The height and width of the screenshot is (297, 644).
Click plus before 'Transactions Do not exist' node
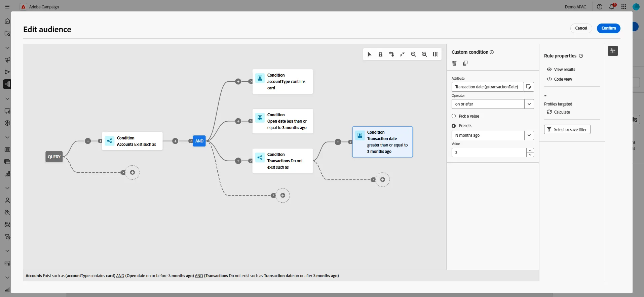pyautogui.click(x=238, y=161)
